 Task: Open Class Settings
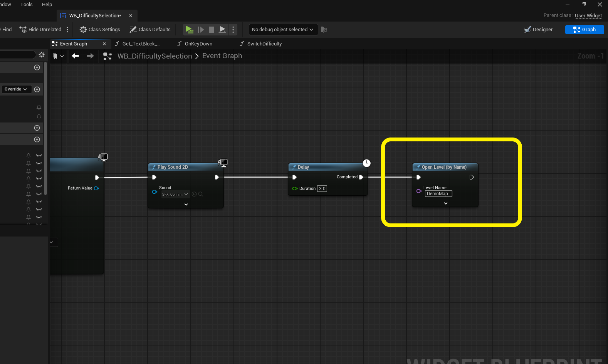(100, 30)
